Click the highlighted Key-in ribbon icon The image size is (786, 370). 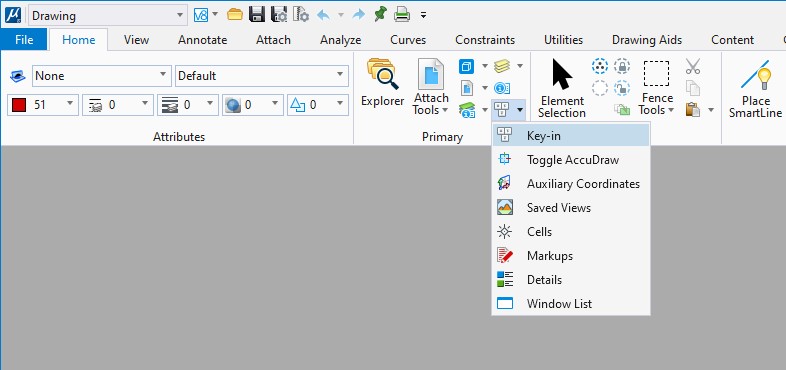[x=502, y=109]
